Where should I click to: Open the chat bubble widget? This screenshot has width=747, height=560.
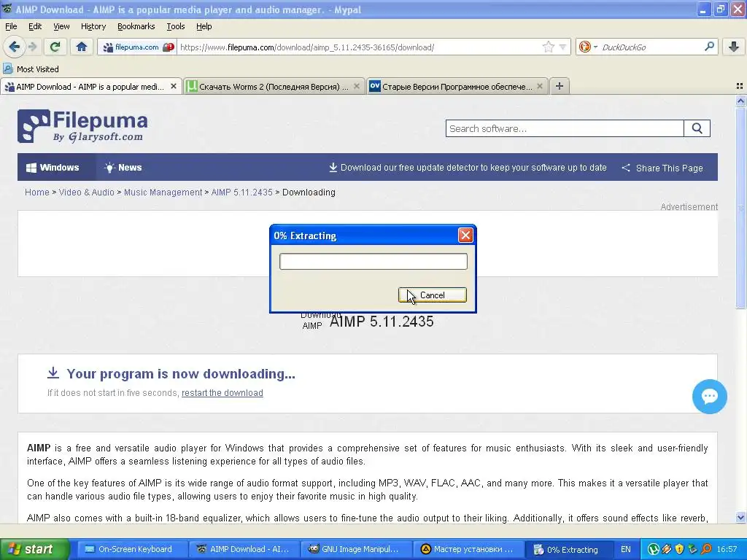[x=709, y=396]
